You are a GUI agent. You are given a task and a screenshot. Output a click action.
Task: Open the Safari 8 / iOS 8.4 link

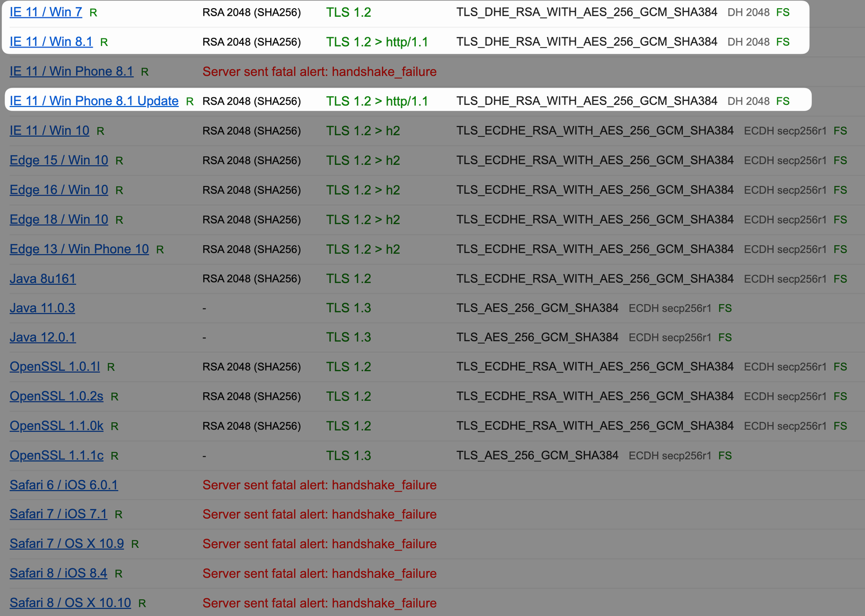pos(58,573)
